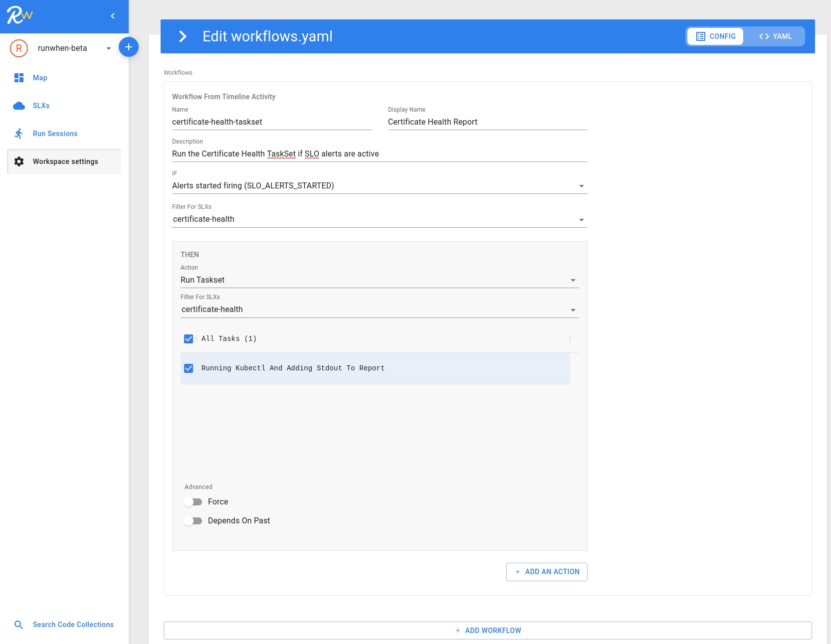Click the SLXs cloud icon
This screenshot has height=644, width=831.
pyautogui.click(x=19, y=106)
